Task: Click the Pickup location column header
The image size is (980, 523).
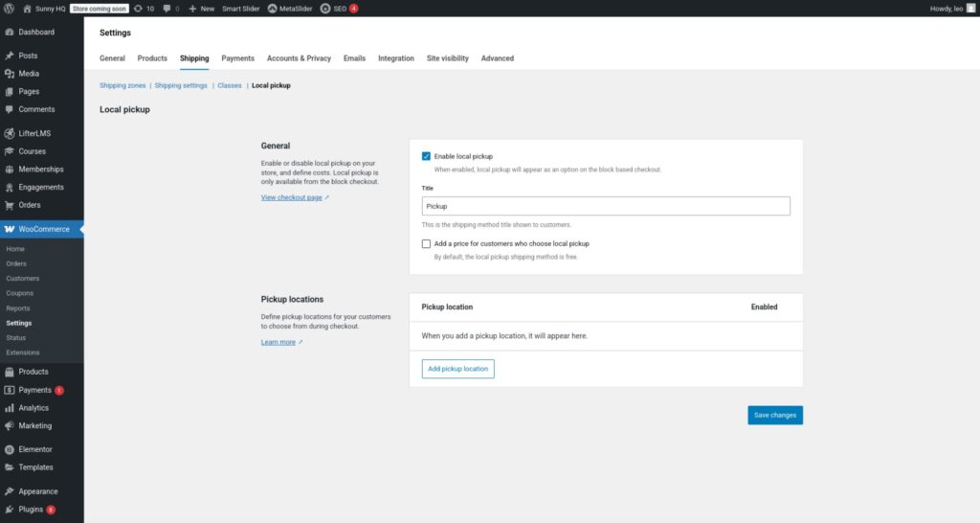Action: (447, 307)
